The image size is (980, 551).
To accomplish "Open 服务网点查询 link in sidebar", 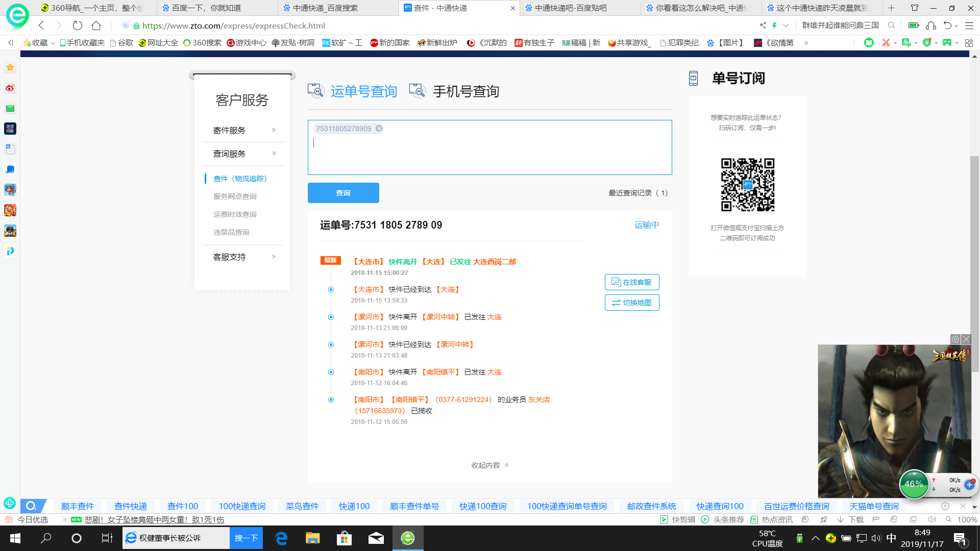I will point(235,196).
